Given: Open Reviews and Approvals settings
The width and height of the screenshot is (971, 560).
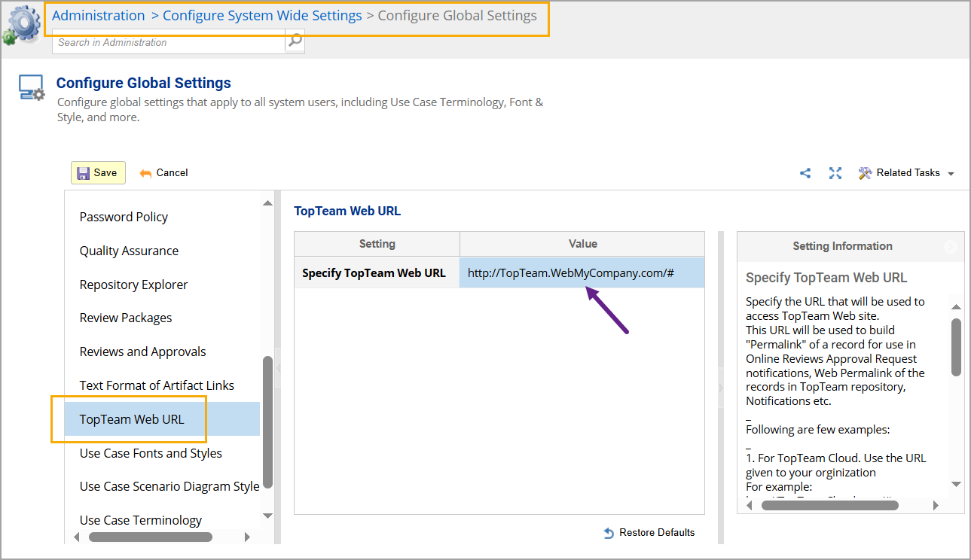Looking at the screenshot, I should pyautogui.click(x=142, y=352).
